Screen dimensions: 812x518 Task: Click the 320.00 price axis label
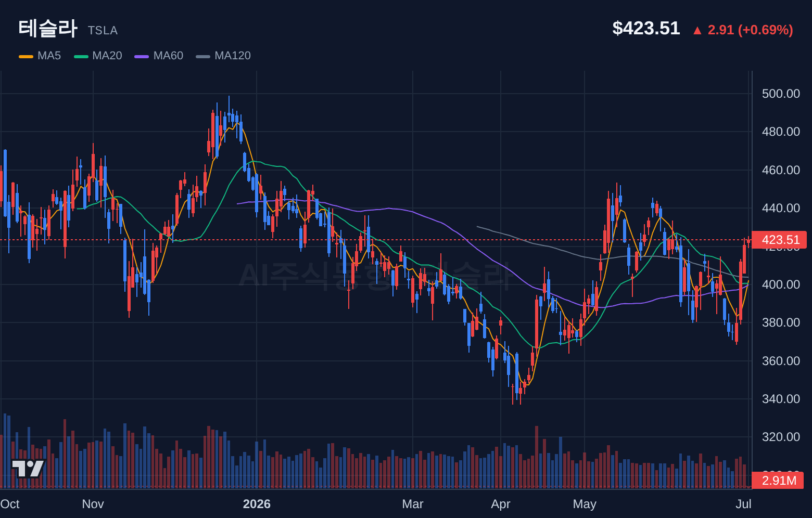pos(781,437)
